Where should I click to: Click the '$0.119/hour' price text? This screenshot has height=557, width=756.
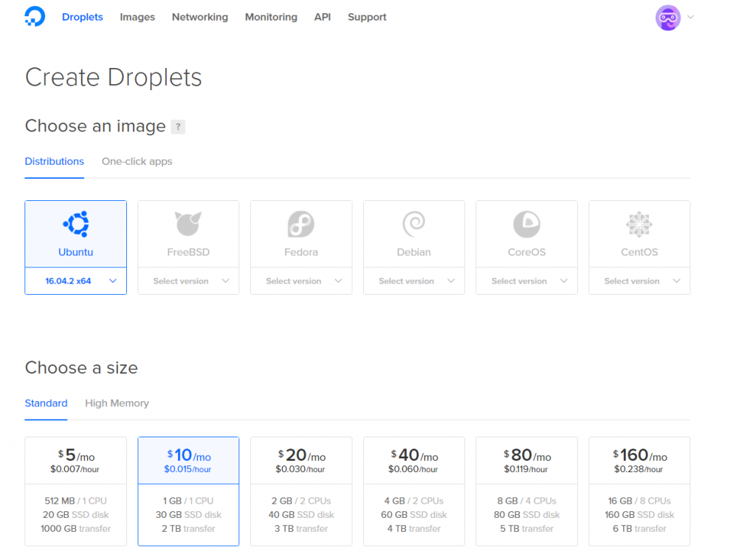coord(526,469)
